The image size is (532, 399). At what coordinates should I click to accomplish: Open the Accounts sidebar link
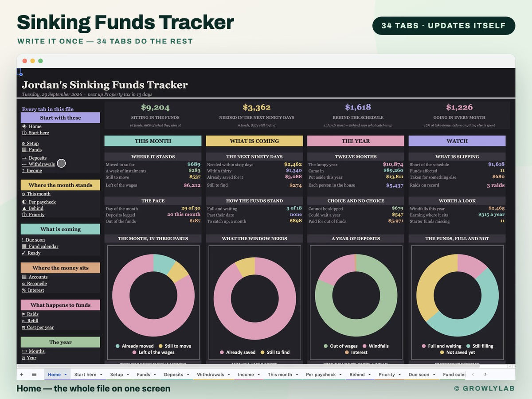click(x=35, y=277)
